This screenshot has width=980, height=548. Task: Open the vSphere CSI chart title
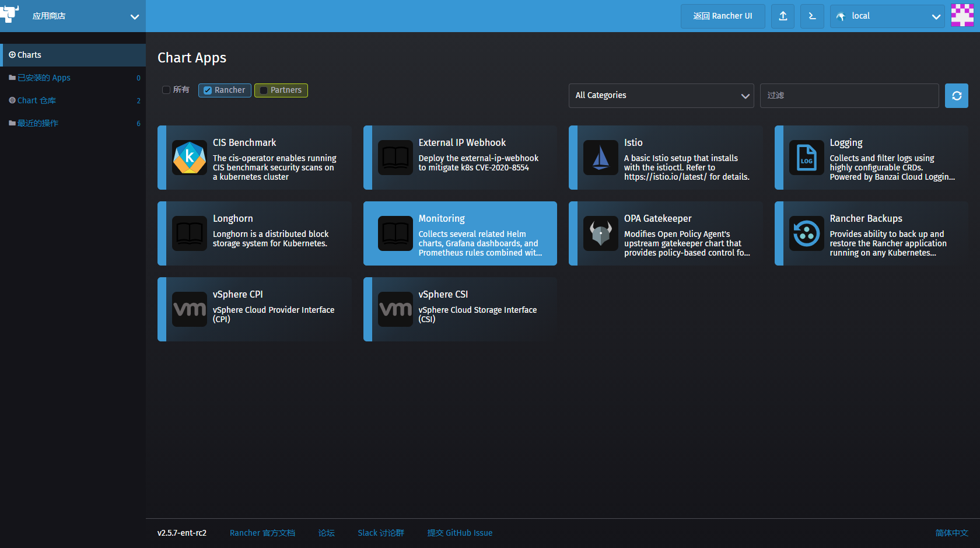(x=443, y=295)
